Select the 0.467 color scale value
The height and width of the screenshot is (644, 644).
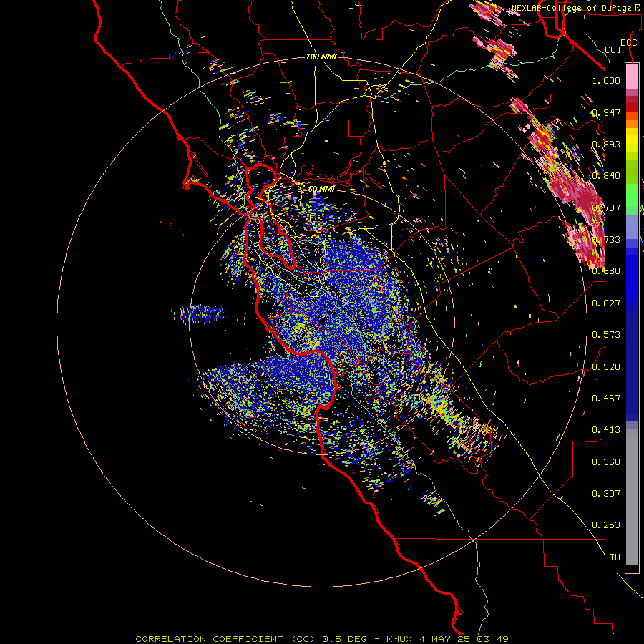(606, 399)
